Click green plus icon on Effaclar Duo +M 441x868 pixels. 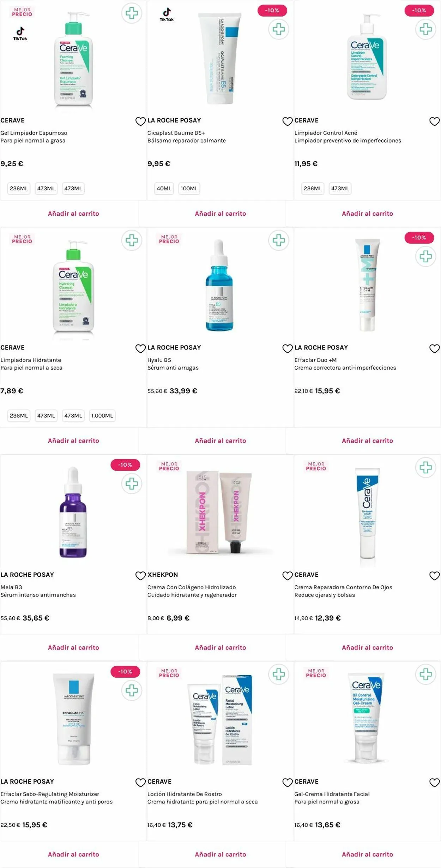(x=425, y=256)
